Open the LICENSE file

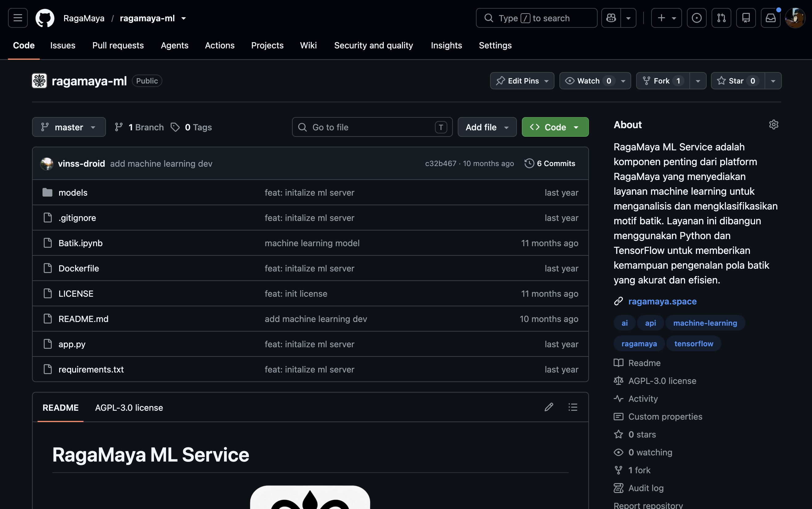76,294
